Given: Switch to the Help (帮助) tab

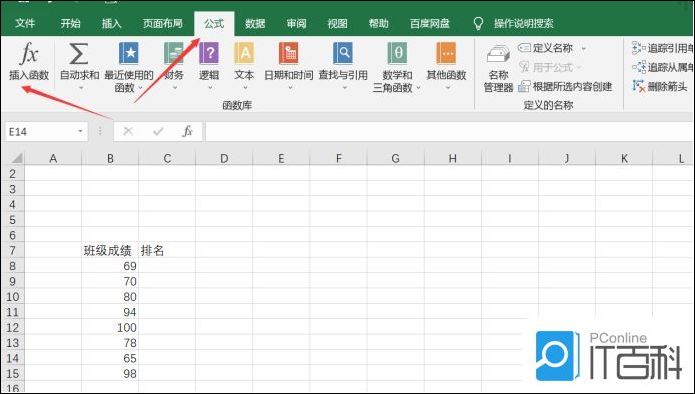Looking at the screenshot, I should [x=379, y=23].
